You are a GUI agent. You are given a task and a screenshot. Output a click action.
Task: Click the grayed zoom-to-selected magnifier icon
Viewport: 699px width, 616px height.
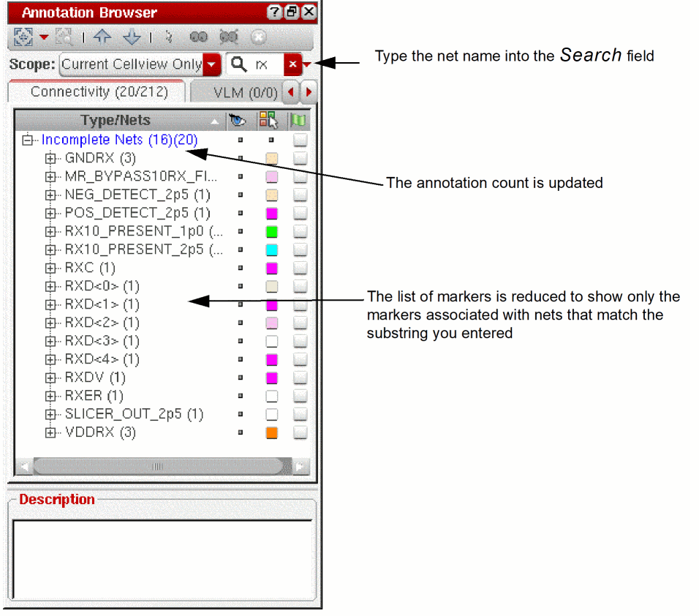pyautogui.click(x=64, y=37)
